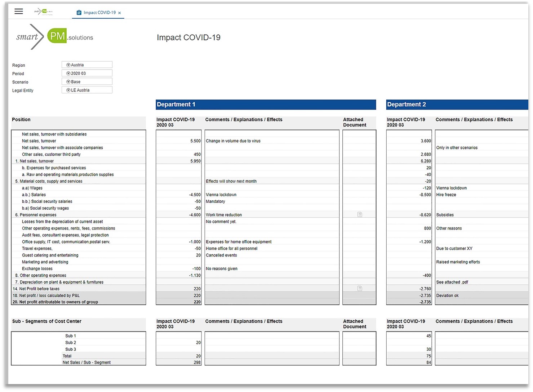
Task: Expand the Scenario dropdown set to Base
Action: click(x=87, y=82)
